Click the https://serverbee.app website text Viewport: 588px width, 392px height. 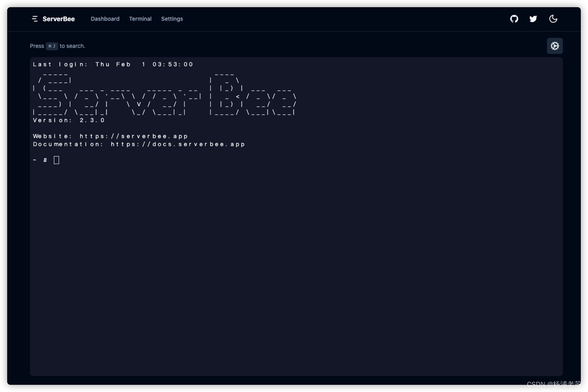[x=134, y=137]
